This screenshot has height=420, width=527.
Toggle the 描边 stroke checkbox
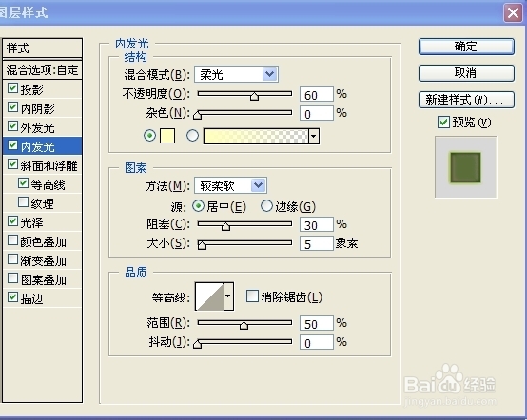click(x=12, y=297)
